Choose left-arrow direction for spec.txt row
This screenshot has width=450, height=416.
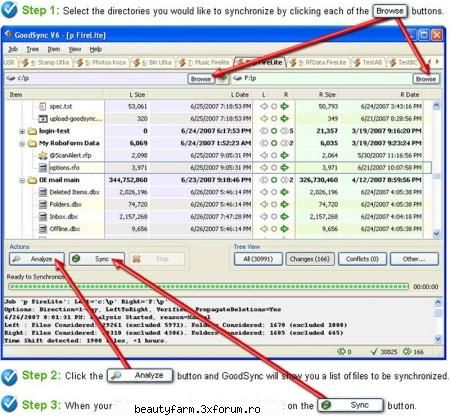(x=264, y=107)
